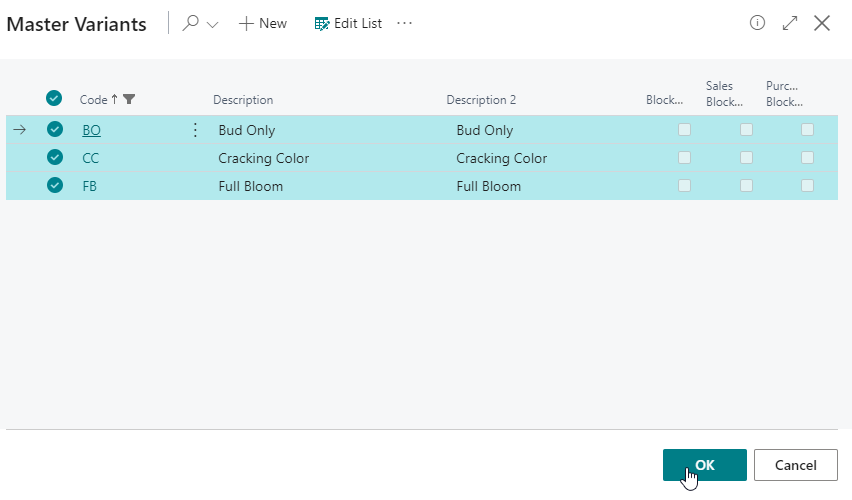Show page information icon
The height and width of the screenshot is (500, 852).
[757, 23]
